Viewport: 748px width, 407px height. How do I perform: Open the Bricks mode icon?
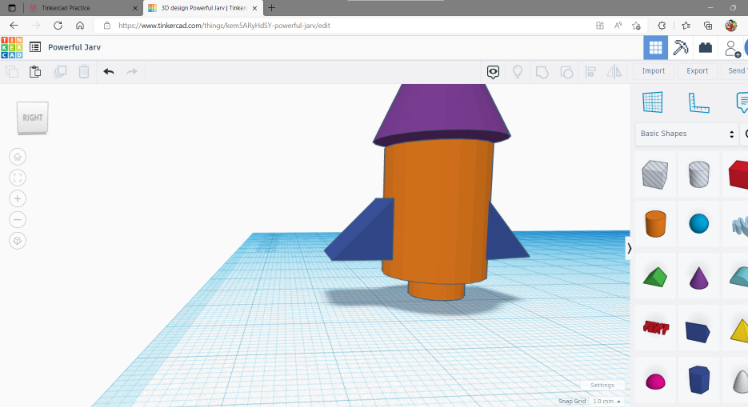(x=705, y=47)
